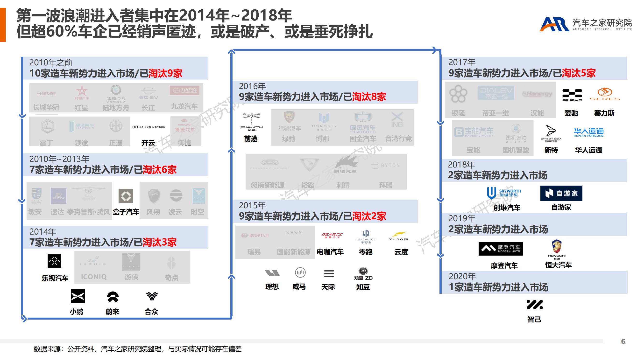644x362 pixels.
Task: Click the greyed '帝亚一维' label
Action: (495, 113)
